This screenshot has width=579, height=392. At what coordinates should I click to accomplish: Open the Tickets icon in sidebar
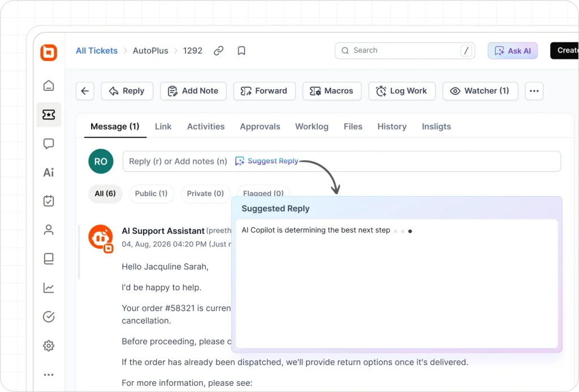pyautogui.click(x=49, y=115)
